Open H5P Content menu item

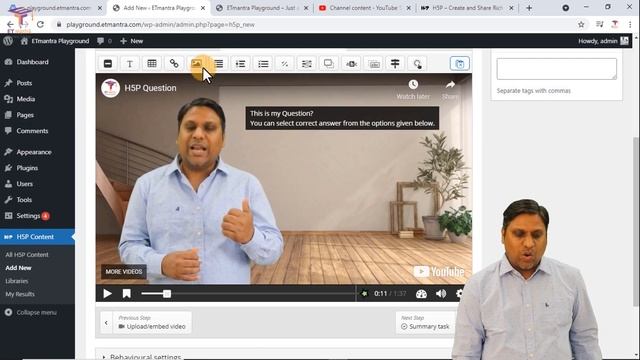pos(37,237)
